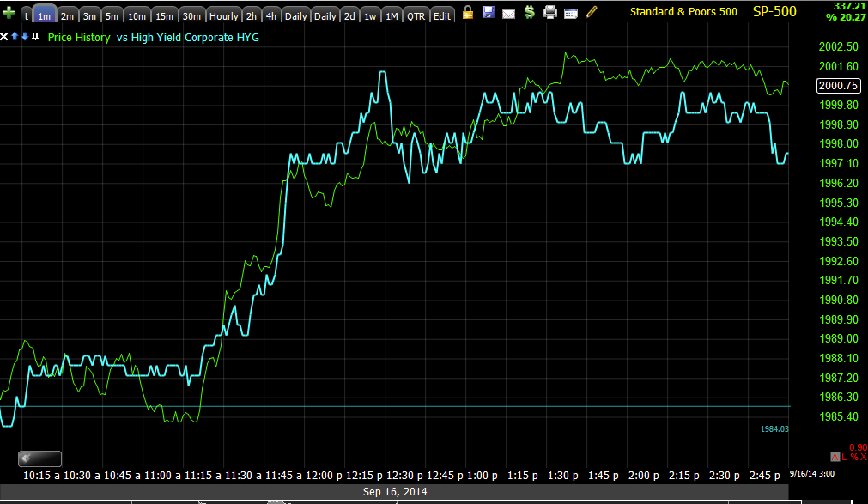This screenshot has height=504, width=868.
Task: Open the padlock lock icon
Action: click(x=468, y=12)
